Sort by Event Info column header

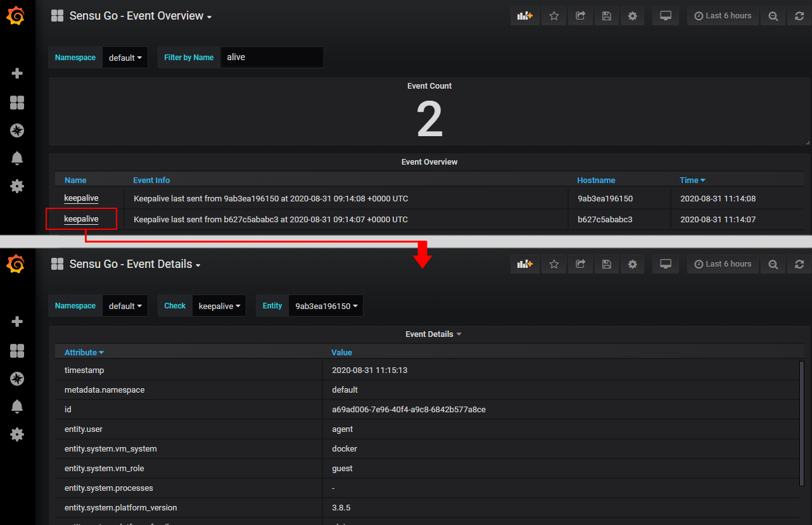pos(151,180)
